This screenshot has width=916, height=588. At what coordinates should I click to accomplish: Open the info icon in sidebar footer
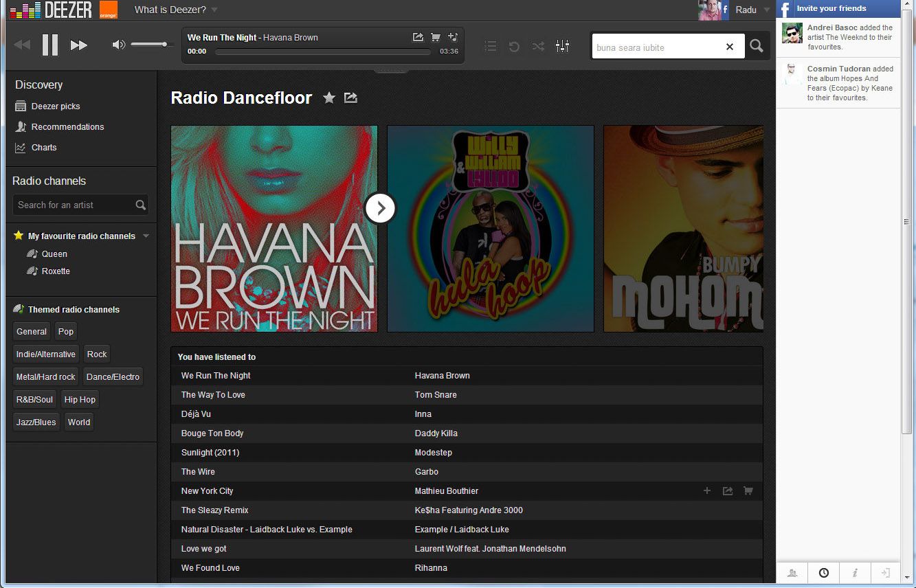855,573
